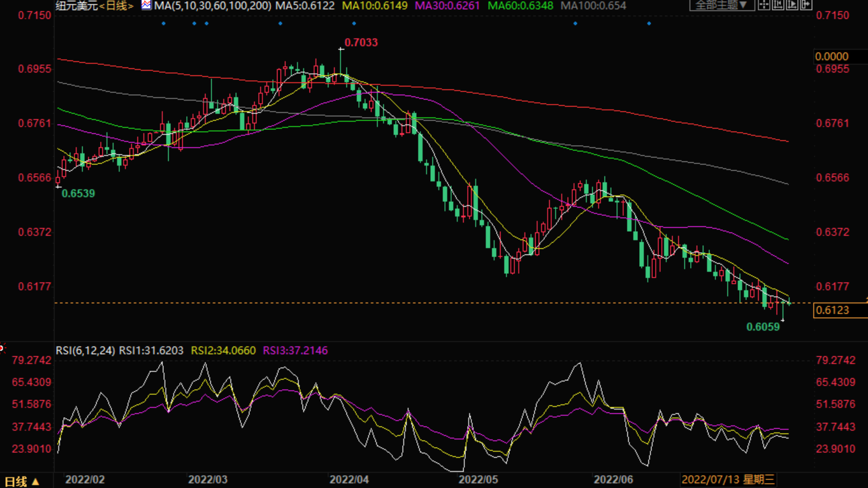
Task: Click the first blue event dot above chart
Action: coord(164,23)
